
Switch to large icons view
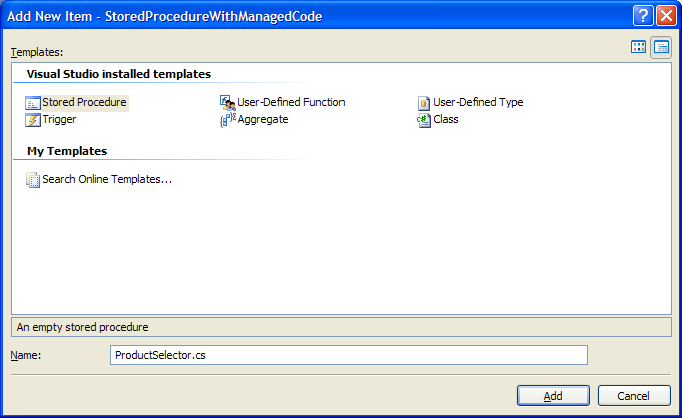point(639,47)
